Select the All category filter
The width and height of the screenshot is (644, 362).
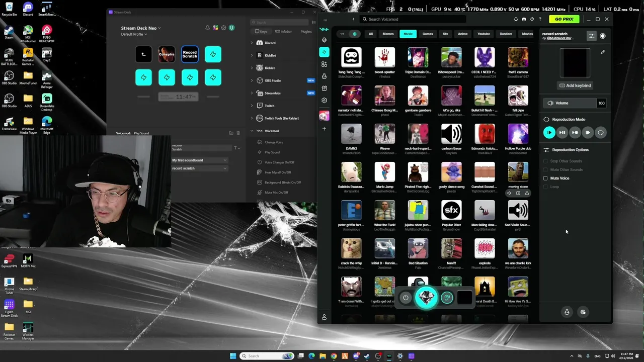371,34
